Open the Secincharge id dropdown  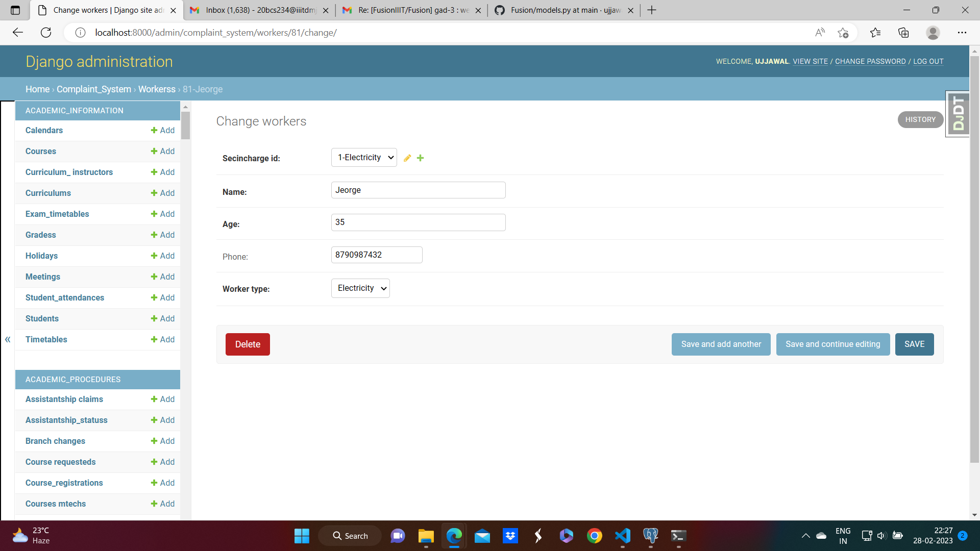coord(364,158)
